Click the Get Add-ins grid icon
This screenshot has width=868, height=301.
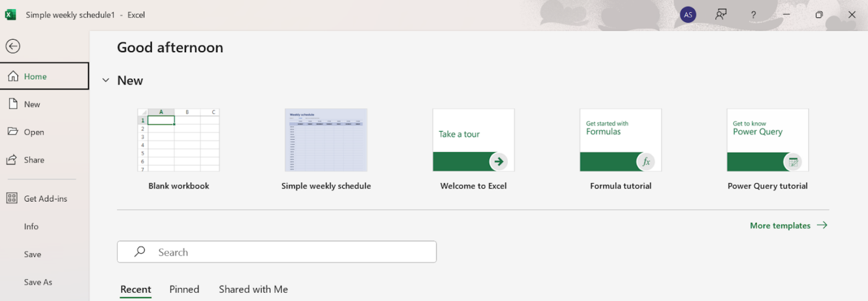pyautogui.click(x=12, y=199)
